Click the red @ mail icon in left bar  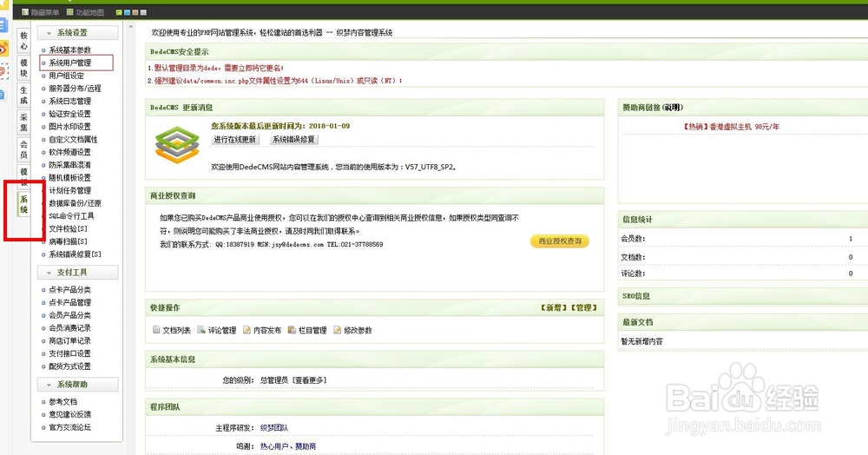[x=3, y=71]
